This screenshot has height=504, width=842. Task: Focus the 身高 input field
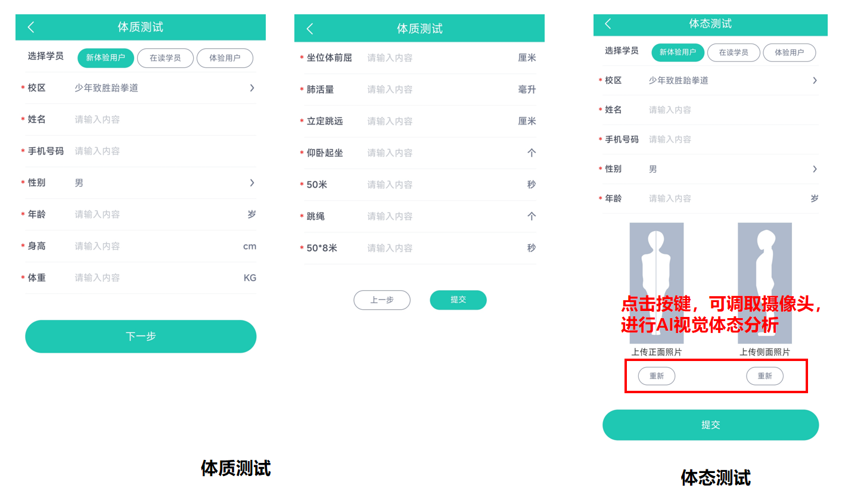click(x=155, y=246)
